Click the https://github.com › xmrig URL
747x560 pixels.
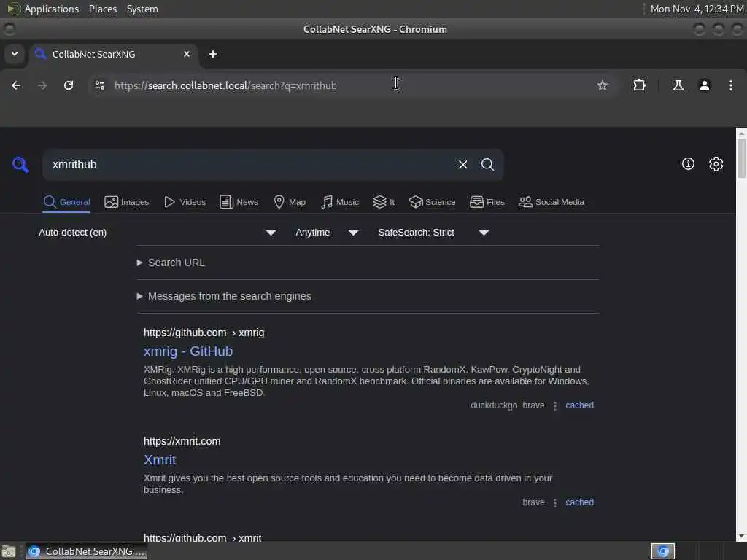[204, 332]
